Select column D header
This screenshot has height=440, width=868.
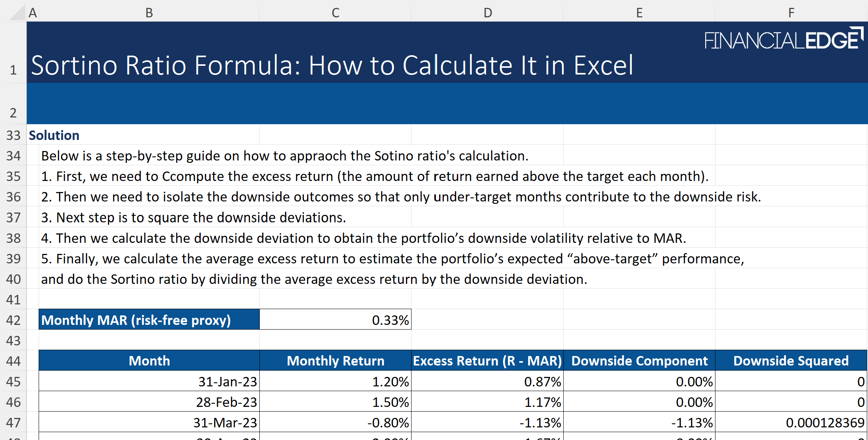[487, 13]
